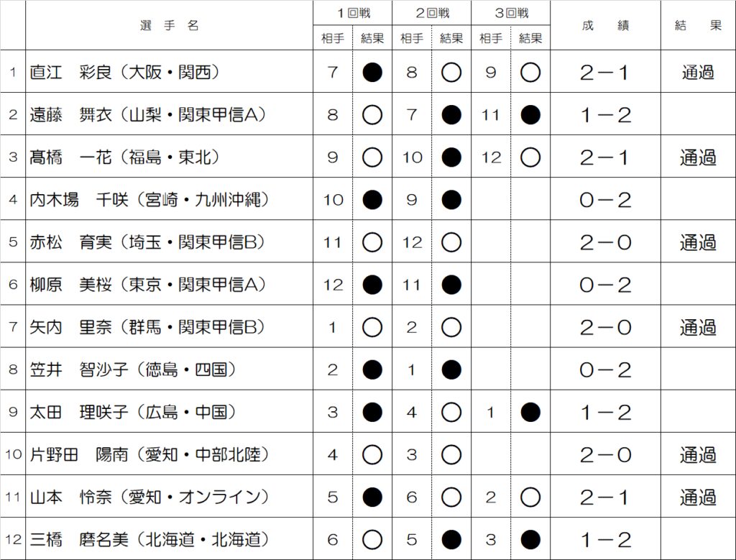736x560 pixels.
Task: Click the black circle in row 9's third round
Action: coord(530,412)
